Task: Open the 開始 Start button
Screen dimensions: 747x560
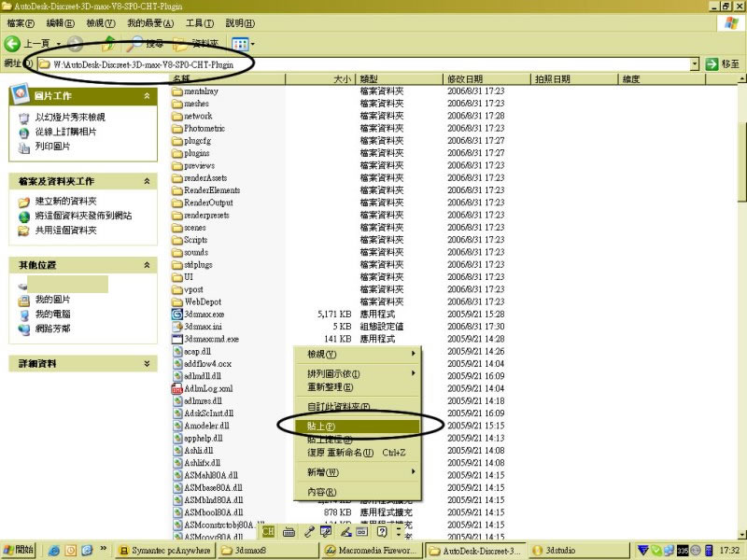Action: pyautogui.click(x=19, y=550)
